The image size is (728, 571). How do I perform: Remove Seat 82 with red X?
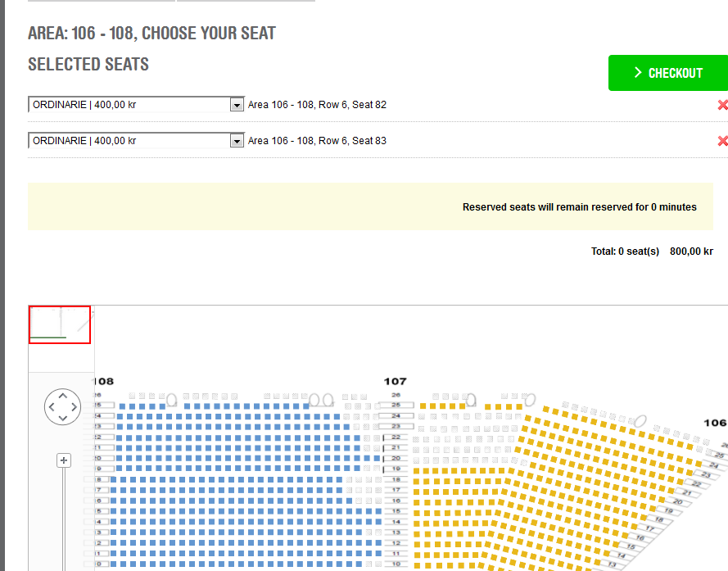click(722, 105)
